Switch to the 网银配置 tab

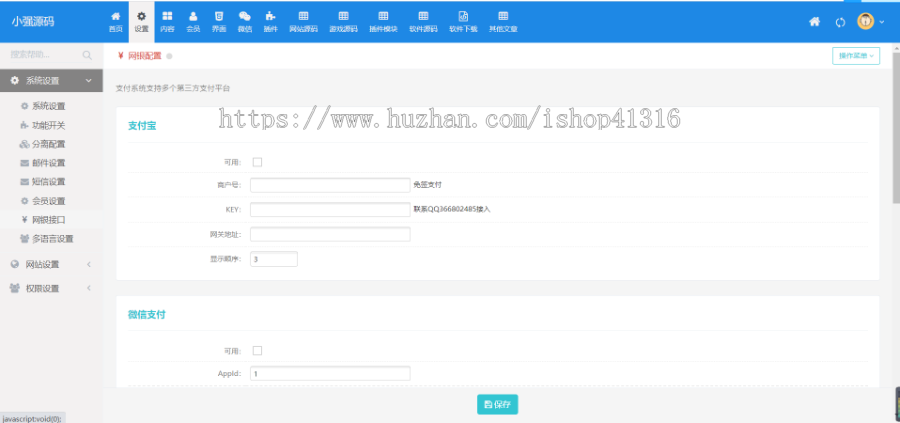coord(139,56)
